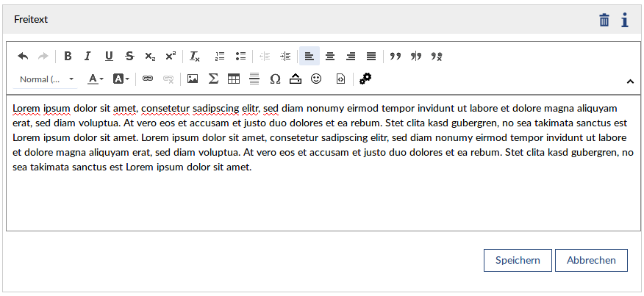Click the Speichern button

(x=518, y=260)
